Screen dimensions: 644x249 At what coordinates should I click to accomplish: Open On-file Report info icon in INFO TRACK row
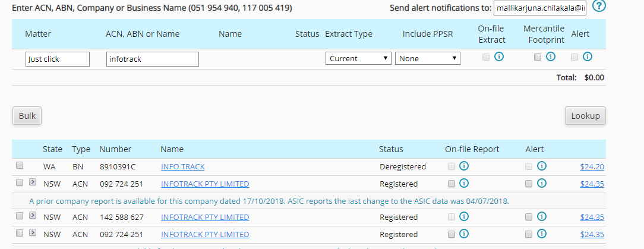464,166
